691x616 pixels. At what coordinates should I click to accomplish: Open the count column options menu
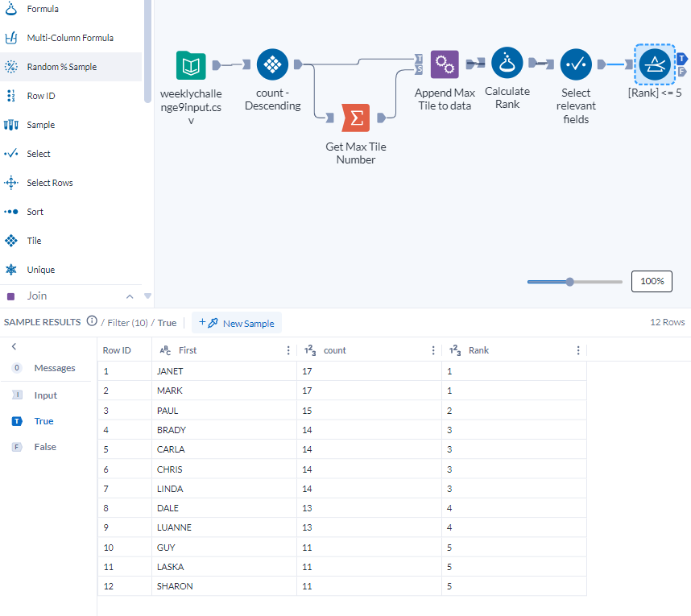(433, 349)
